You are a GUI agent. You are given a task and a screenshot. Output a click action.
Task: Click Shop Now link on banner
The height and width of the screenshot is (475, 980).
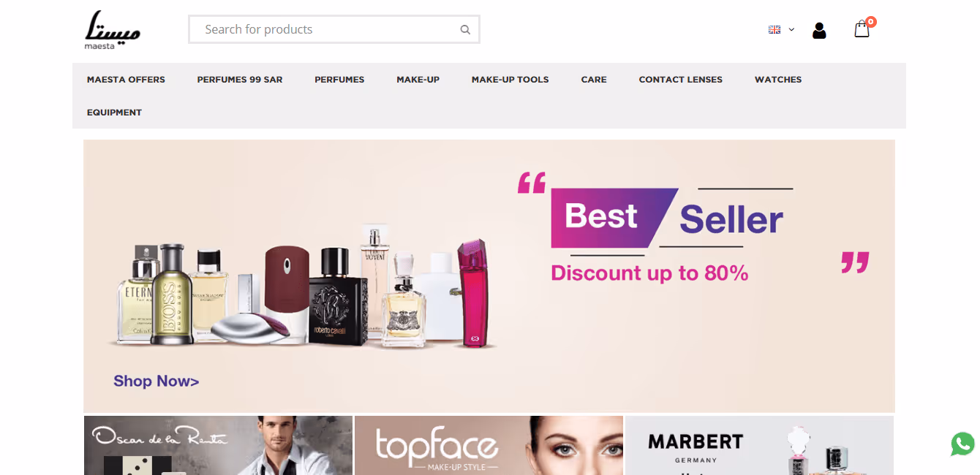tap(157, 381)
